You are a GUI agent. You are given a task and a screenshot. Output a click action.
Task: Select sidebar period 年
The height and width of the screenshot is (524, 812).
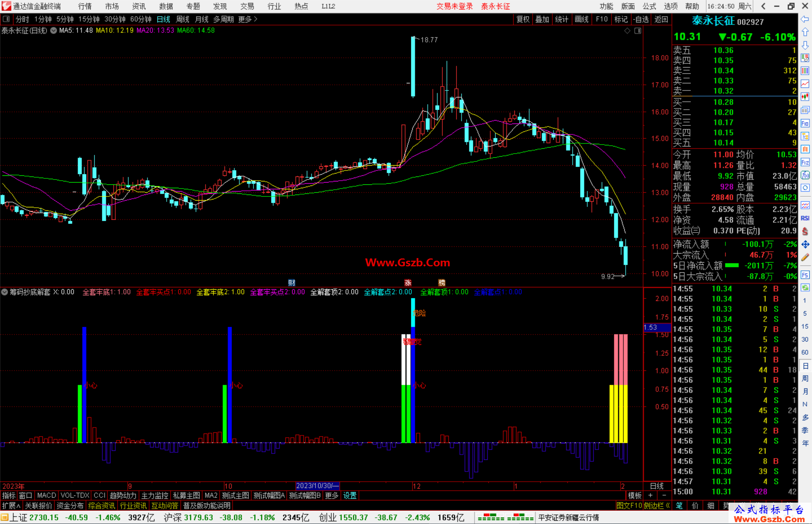(x=805, y=443)
